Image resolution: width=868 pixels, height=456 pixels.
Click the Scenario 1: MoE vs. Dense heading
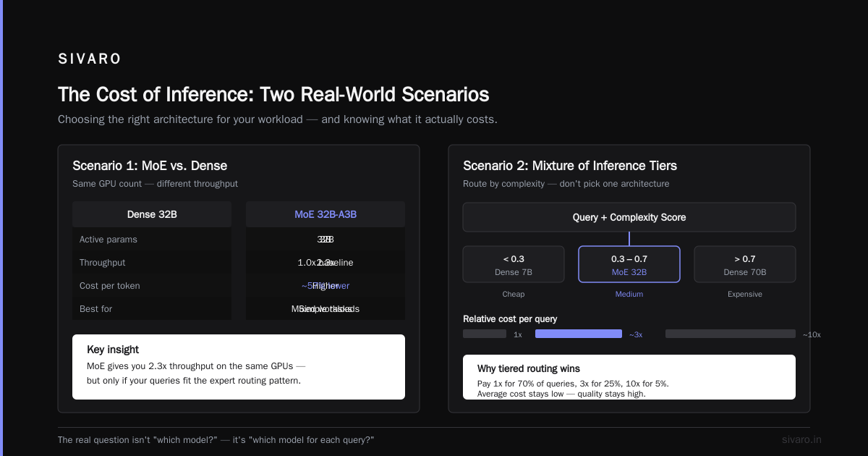pos(150,166)
